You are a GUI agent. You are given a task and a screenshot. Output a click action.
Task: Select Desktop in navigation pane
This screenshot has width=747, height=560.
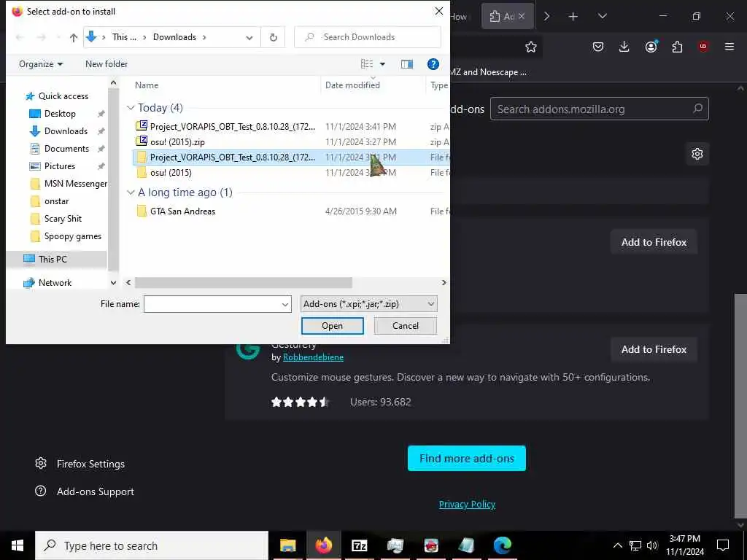click(60, 114)
